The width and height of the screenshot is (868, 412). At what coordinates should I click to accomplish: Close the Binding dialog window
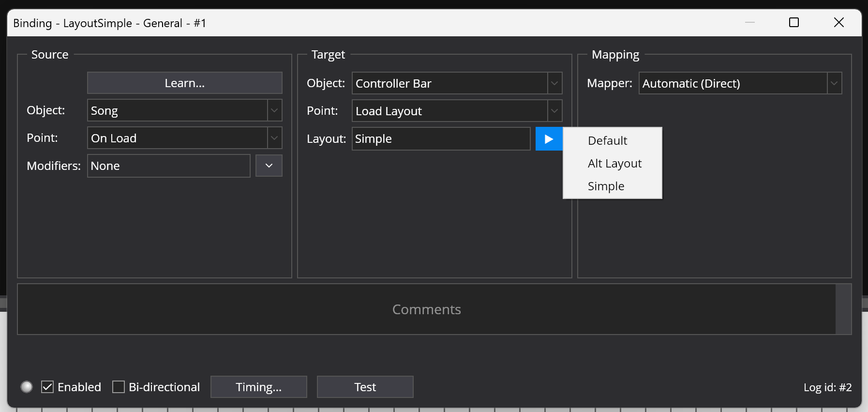pos(838,23)
